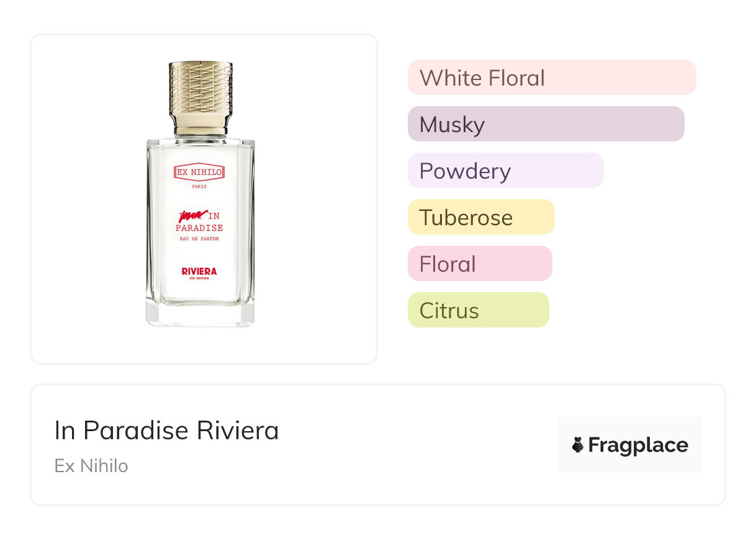Click the Fragplace logo icon
The image size is (756, 536).
(x=577, y=445)
